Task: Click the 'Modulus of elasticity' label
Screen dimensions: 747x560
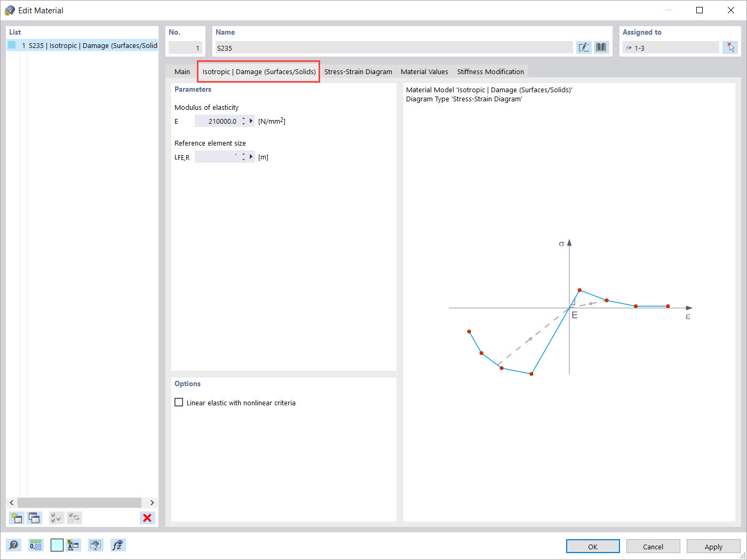Action: (206, 107)
